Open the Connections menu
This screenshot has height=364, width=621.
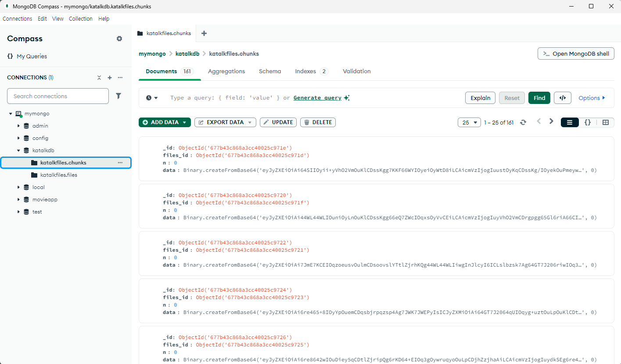point(18,19)
